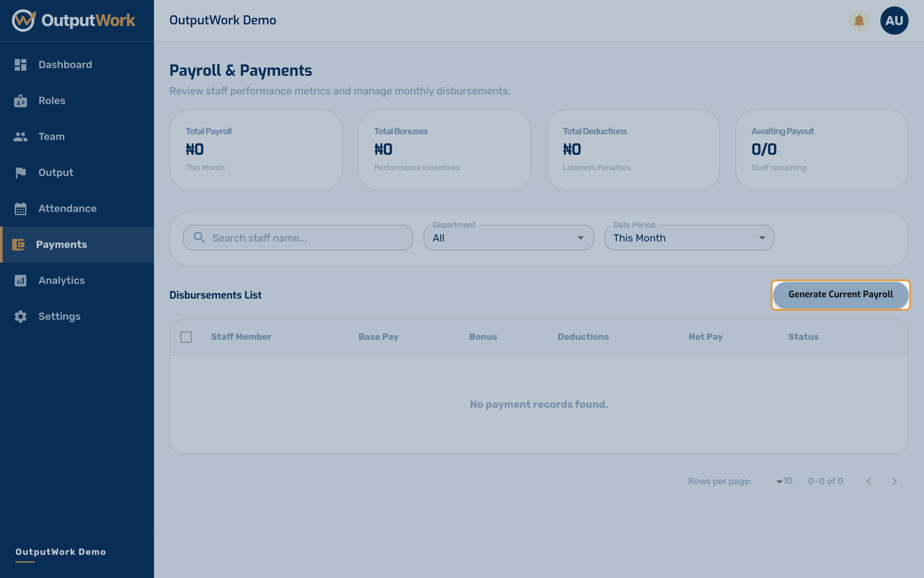
Task: Click the OutputWork logo icon
Action: click(x=24, y=20)
